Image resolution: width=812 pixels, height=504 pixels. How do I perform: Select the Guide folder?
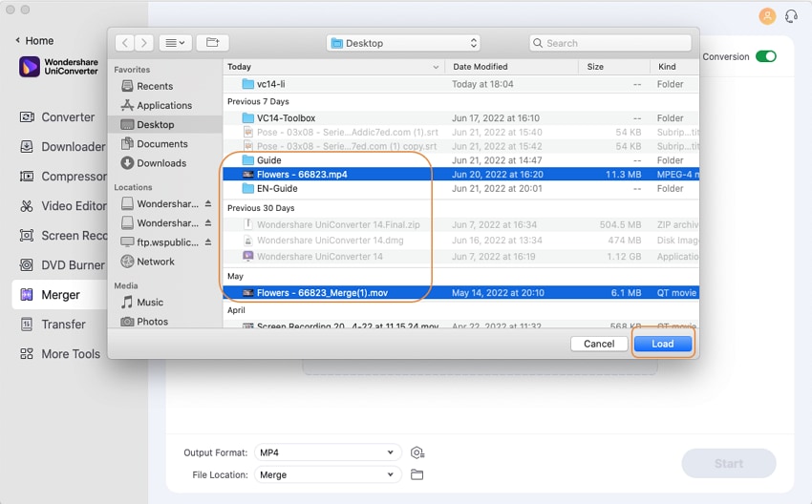pyautogui.click(x=460, y=160)
